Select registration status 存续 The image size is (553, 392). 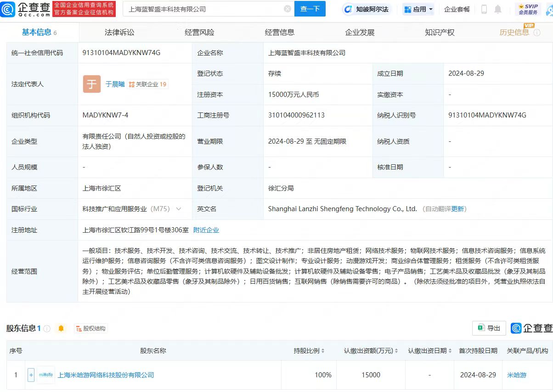pyautogui.click(x=275, y=73)
